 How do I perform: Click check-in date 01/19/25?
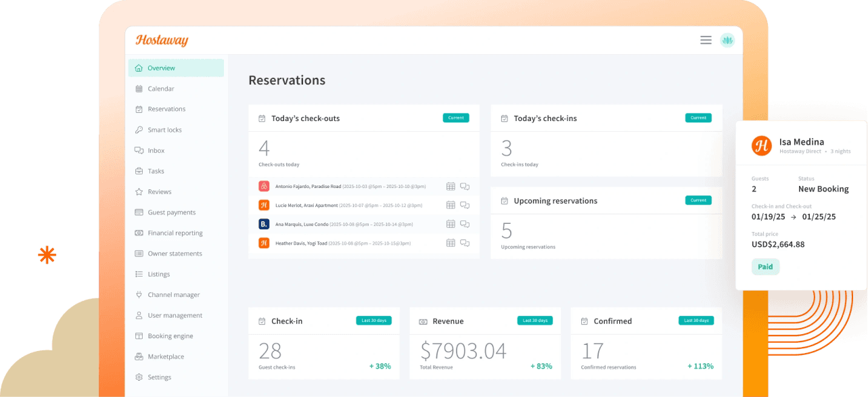[769, 217]
